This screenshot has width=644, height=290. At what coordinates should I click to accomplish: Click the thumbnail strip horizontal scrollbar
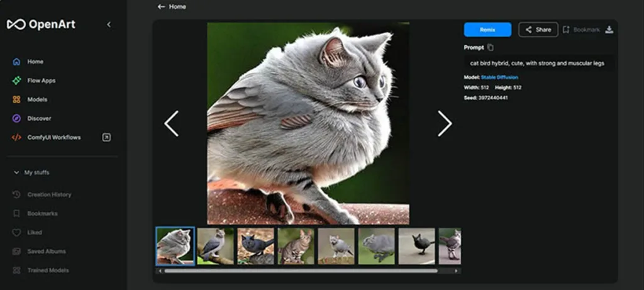point(301,271)
